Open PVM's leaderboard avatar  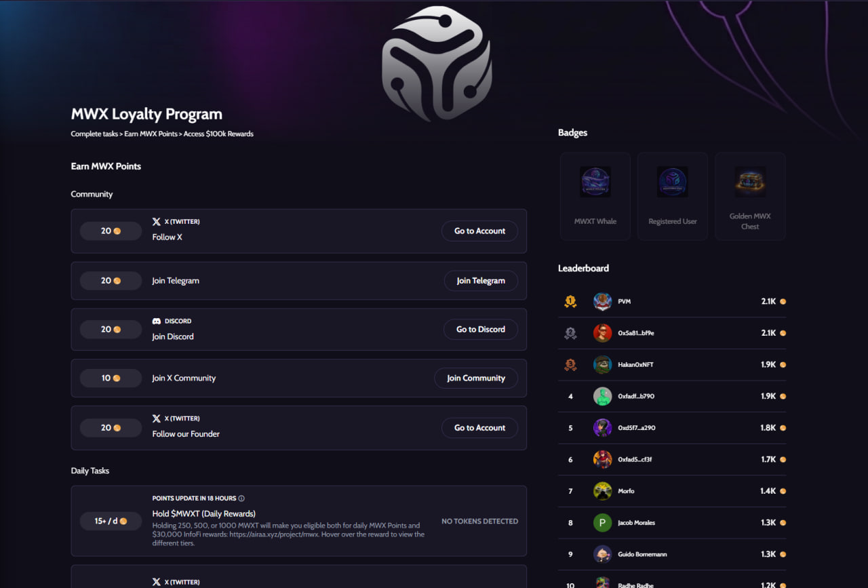602,301
